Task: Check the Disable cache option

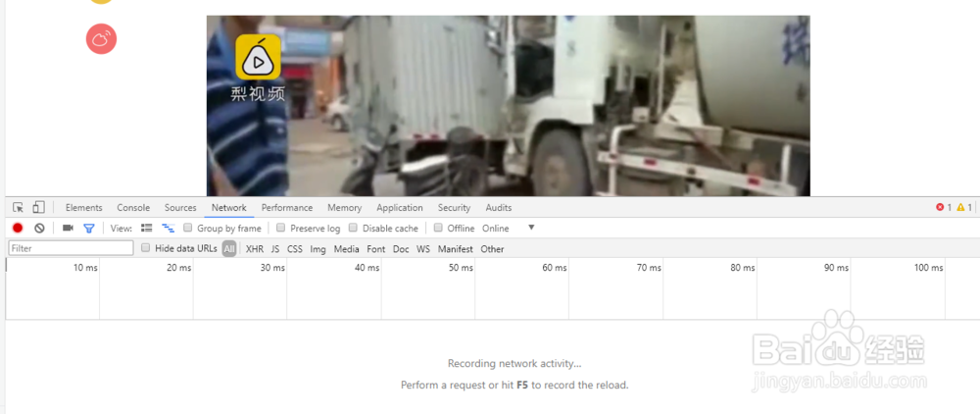Action: click(353, 228)
